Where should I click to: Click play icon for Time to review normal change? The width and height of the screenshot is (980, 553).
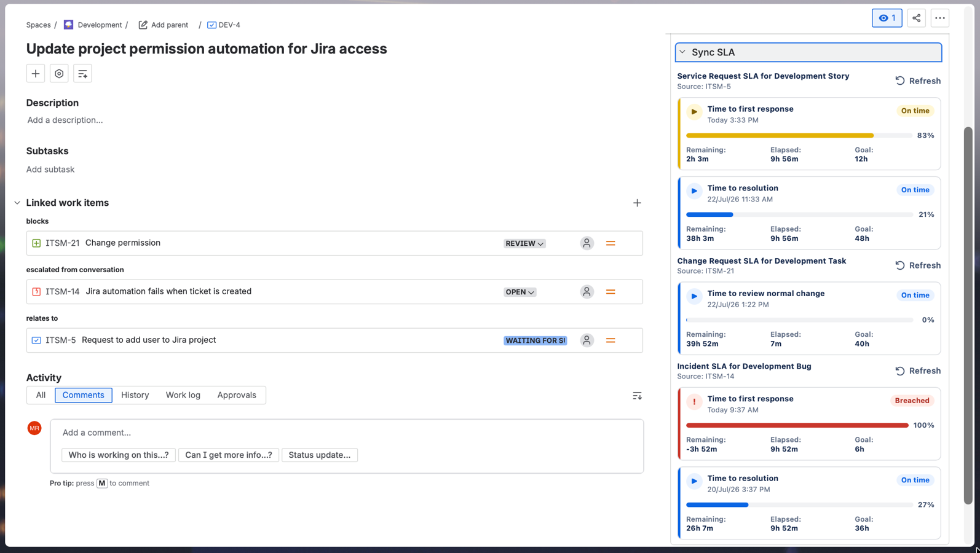(694, 296)
